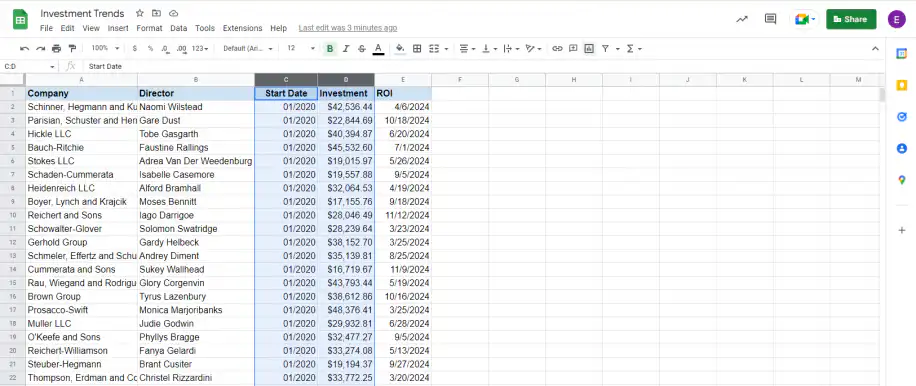Open the filter views dropdown arrow
This screenshot has height=386, width=916.
coord(617,48)
